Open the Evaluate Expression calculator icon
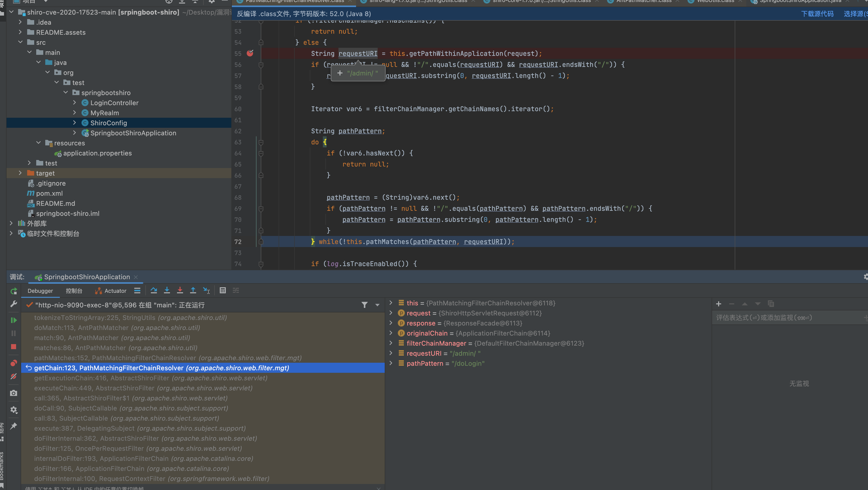868x490 pixels. [x=223, y=290]
